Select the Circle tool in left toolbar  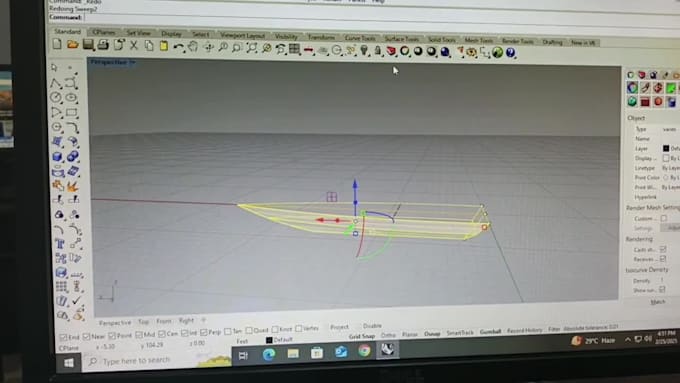56,97
